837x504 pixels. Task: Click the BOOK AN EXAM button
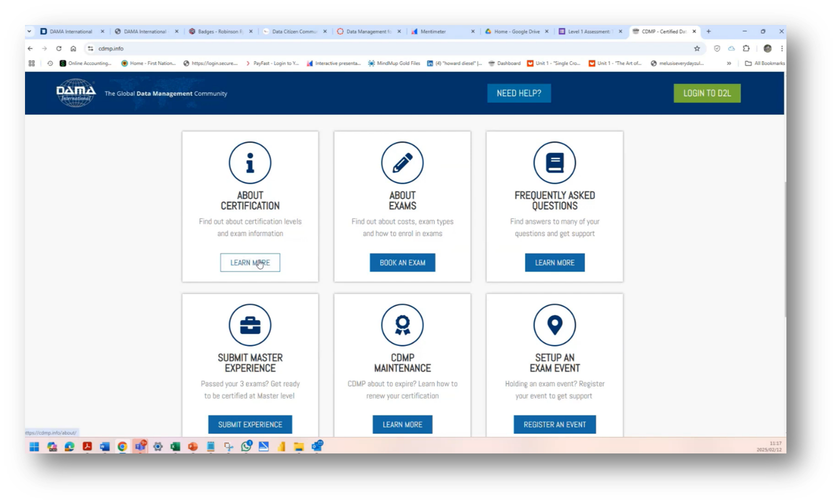point(403,262)
